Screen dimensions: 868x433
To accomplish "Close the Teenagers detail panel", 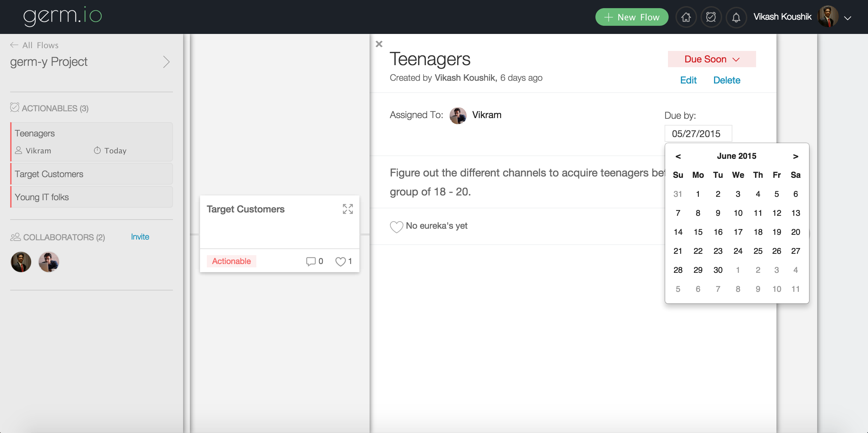I will (379, 44).
